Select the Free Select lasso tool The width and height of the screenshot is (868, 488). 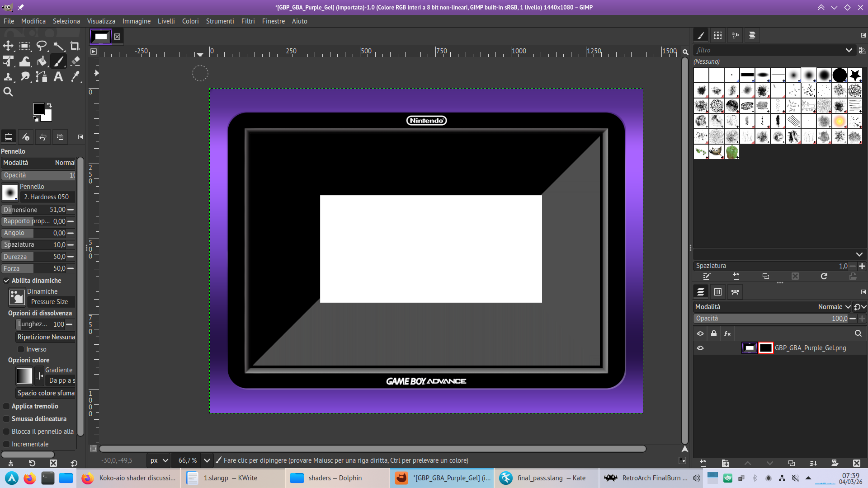[x=42, y=46]
